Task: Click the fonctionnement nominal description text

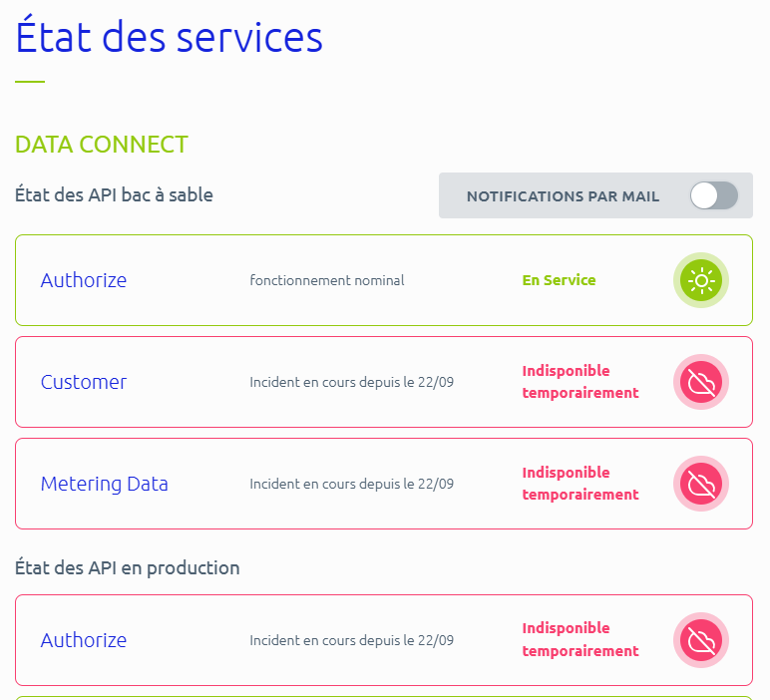Action: click(327, 280)
